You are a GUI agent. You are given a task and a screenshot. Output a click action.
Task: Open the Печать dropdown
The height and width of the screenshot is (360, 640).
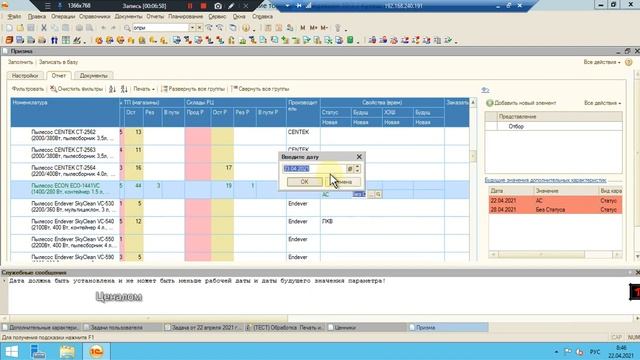pyautogui.click(x=144, y=89)
